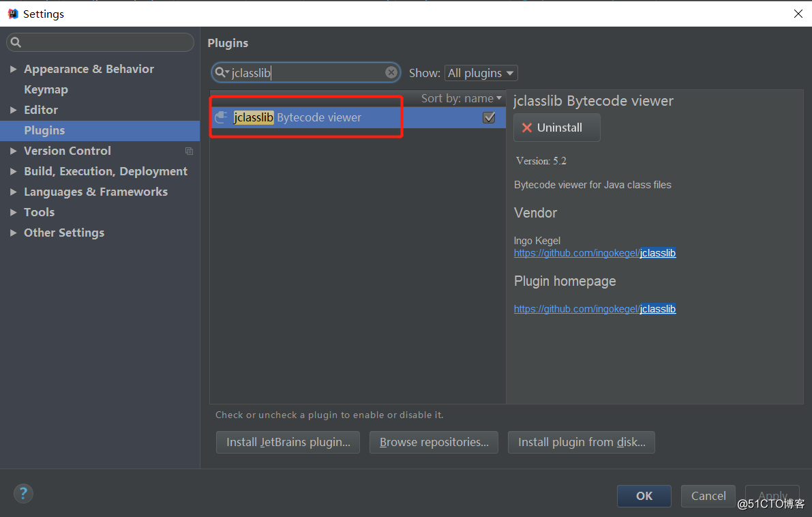Click the plug icon beside jclasslib Bytecode viewer

click(221, 117)
